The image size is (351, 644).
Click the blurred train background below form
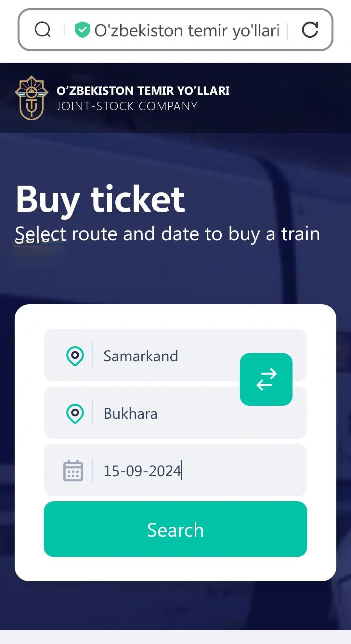pos(175,605)
